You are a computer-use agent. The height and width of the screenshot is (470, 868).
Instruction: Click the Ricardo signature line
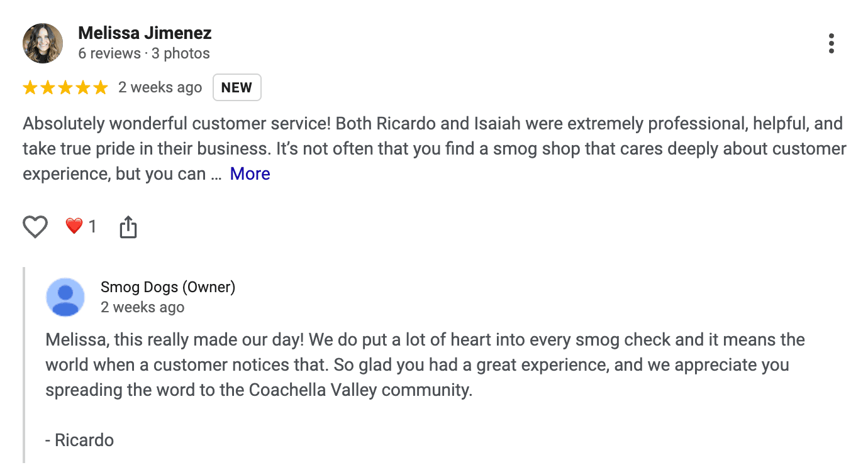[79, 440]
